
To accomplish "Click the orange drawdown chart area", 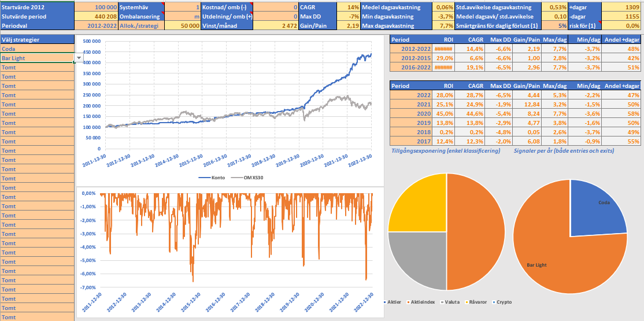I will click(x=231, y=243).
